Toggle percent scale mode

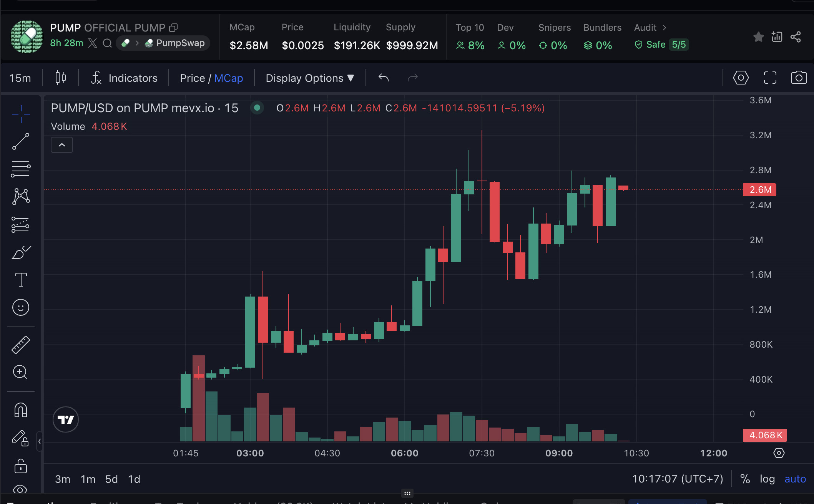(x=745, y=479)
